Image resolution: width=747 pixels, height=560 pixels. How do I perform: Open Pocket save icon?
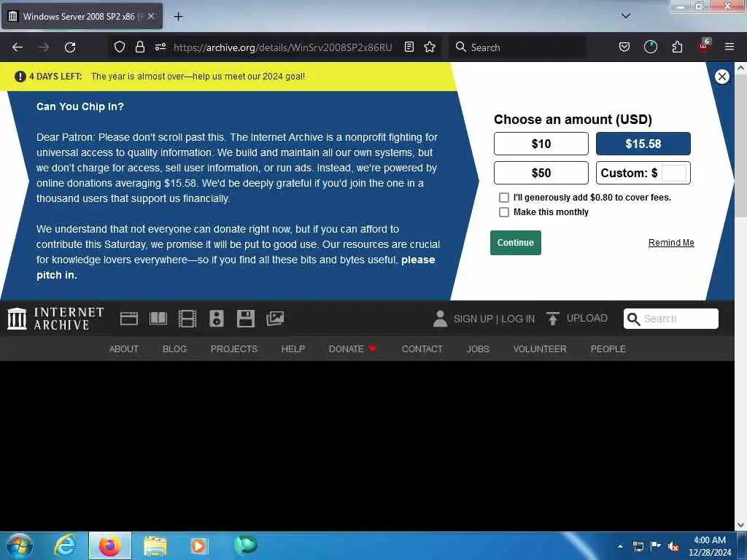624,47
